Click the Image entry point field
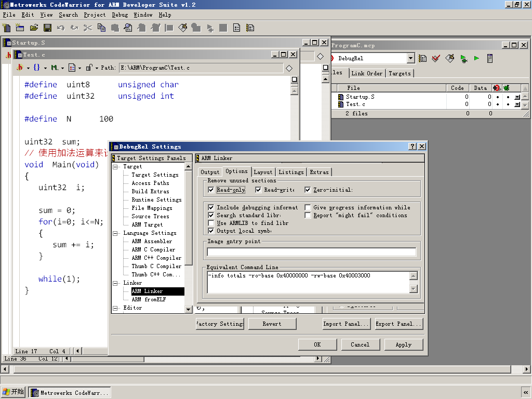532x399 pixels. [x=312, y=252]
